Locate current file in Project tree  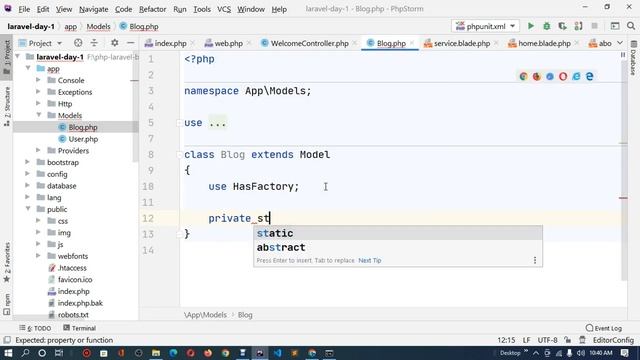click(78, 43)
